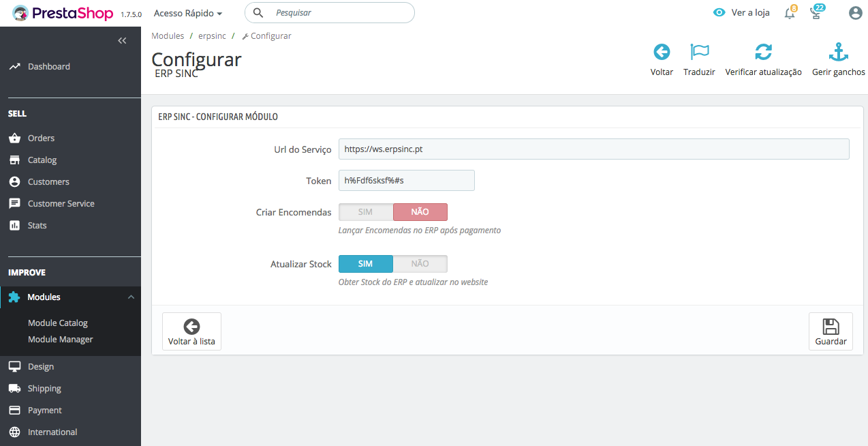Screen dimensions: 868x446
Task: Click the Catalog store icon
Action: (x=14, y=160)
